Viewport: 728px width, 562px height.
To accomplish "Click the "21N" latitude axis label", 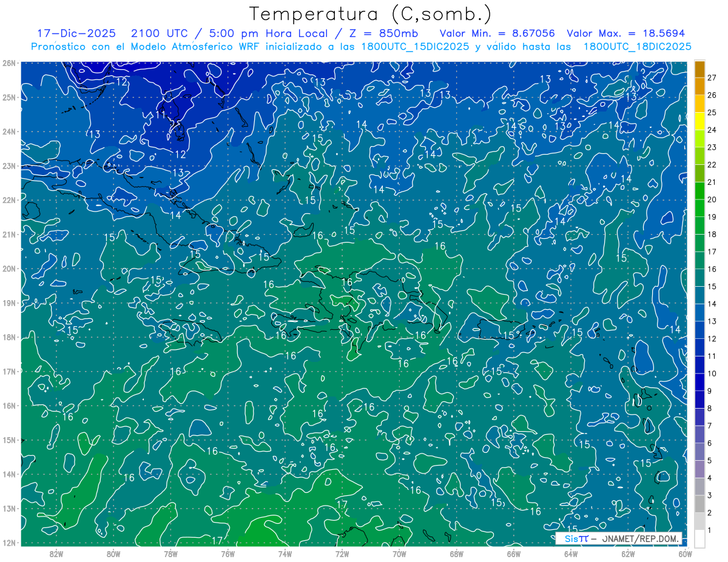I will coord(8,234).
